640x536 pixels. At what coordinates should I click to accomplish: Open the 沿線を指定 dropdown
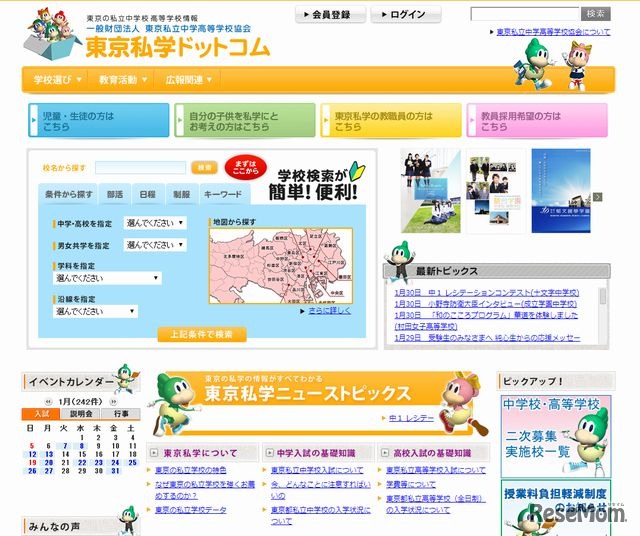(95, 311)
